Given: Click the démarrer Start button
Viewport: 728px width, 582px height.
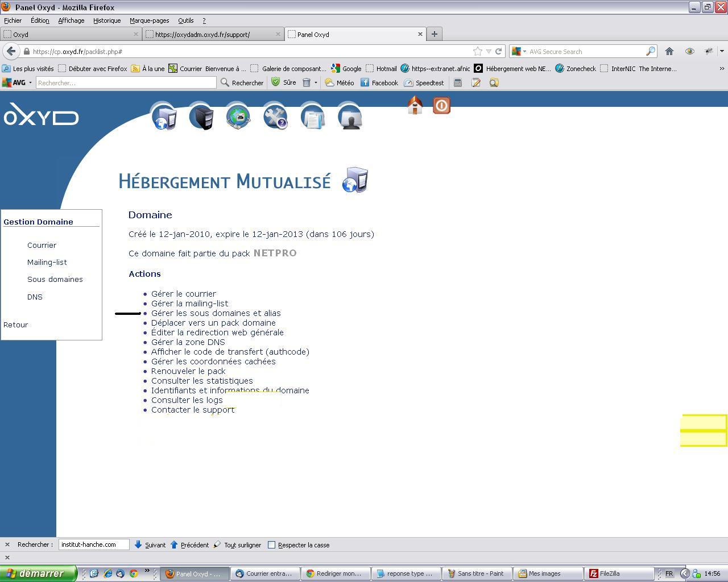Looking at the screenshot, I should (x=38, y=573).
